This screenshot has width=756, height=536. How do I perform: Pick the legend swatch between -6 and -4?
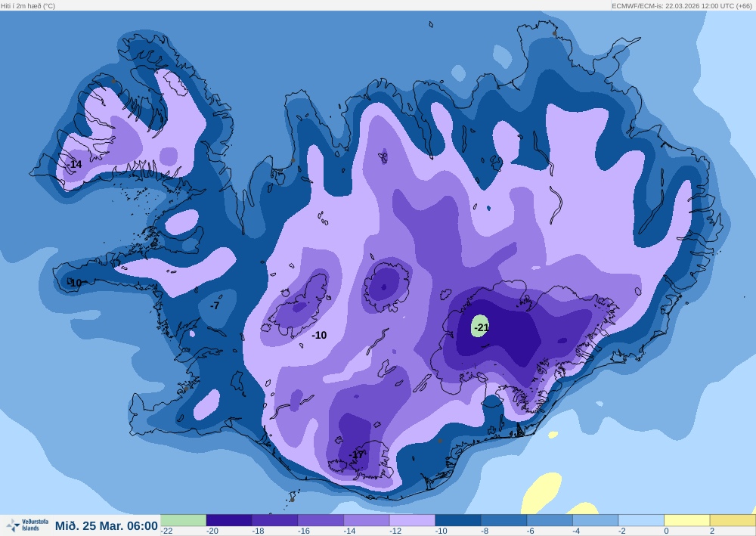(550, 520)
